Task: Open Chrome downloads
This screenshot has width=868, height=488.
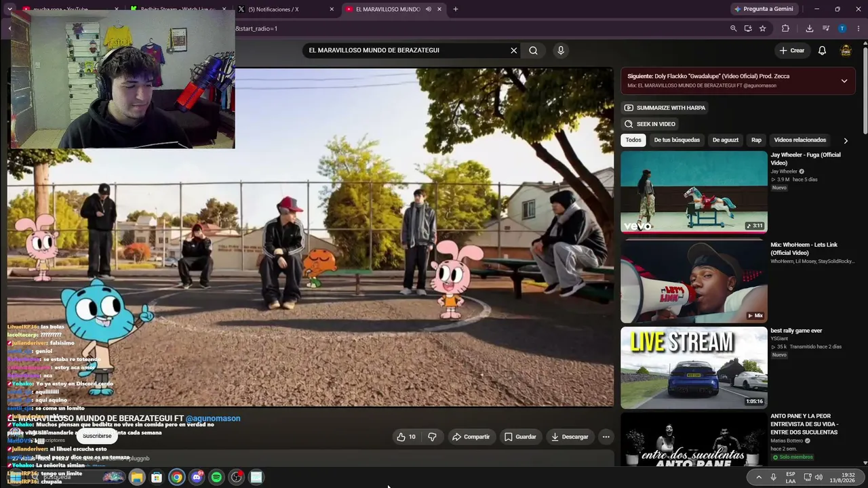Action: click(810, 28)
